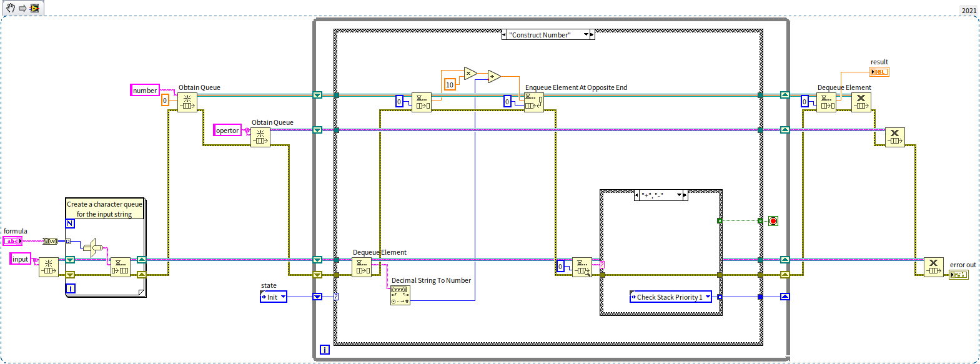This screenshot has width=980, height=364.
Task: Expand the "+","-" case selector dropdown
Action: [x=679, y=195]
